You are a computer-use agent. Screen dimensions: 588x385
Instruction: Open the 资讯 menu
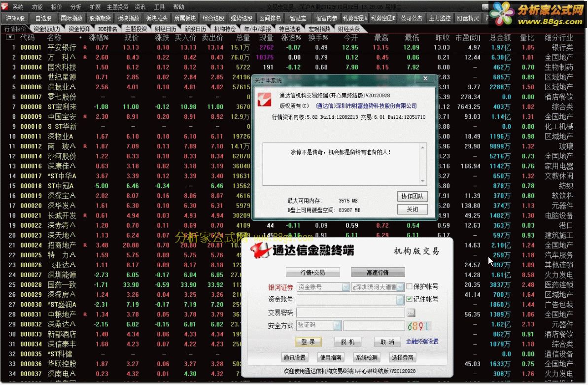pyautogui.click(x=140, y=7)
